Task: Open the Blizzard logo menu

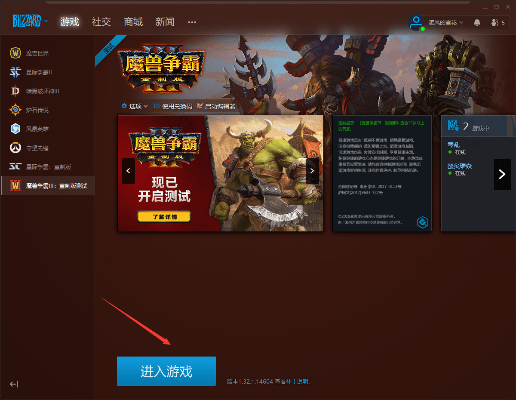Action: click(x=30, y=21)
